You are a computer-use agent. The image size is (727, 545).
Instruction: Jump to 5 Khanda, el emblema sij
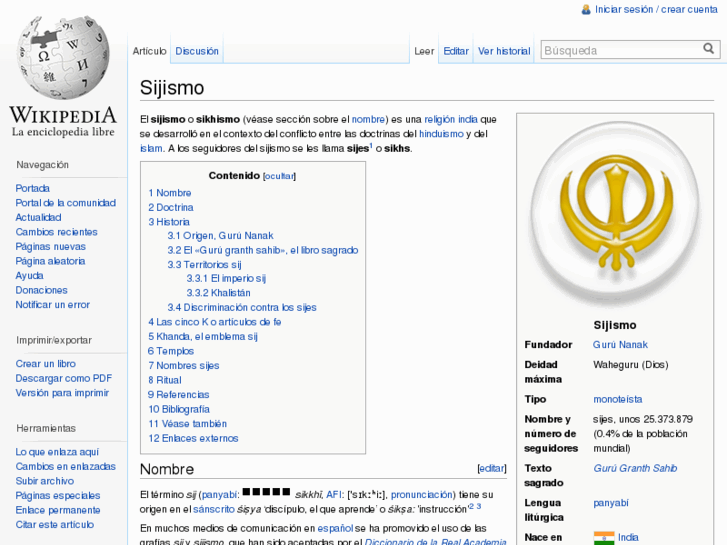click(x=203, y=337)
